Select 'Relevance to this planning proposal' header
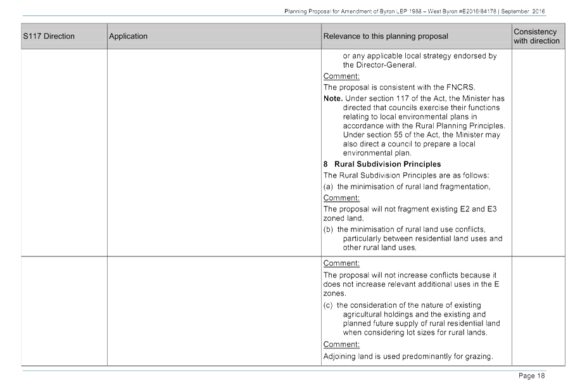568x392 pixels. 417,36
